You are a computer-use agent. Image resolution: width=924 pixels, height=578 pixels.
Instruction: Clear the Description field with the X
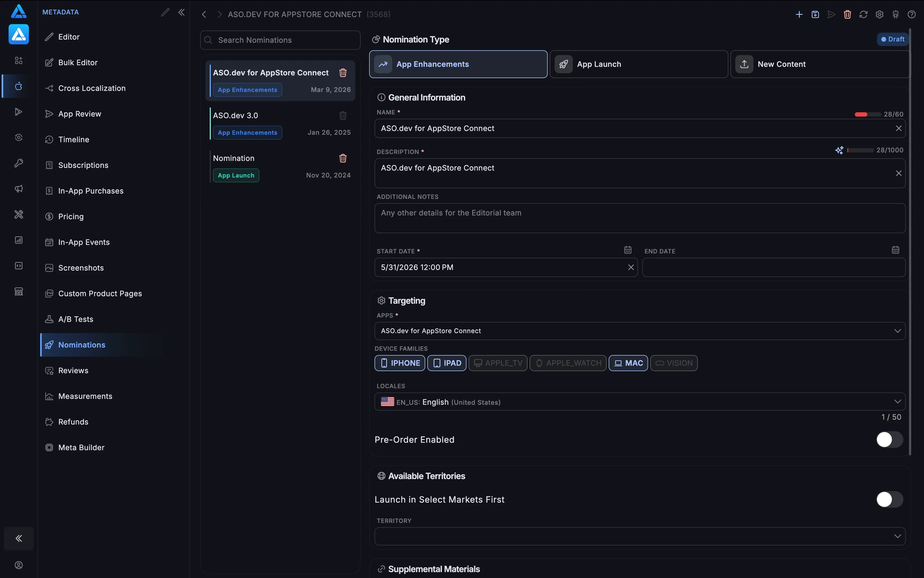click(898, 173)
